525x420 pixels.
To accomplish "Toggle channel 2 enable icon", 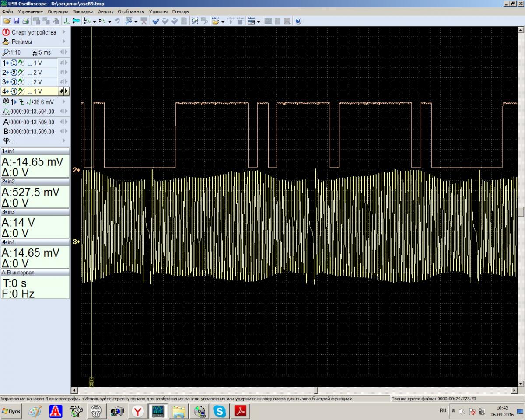I will coord(14,73).
